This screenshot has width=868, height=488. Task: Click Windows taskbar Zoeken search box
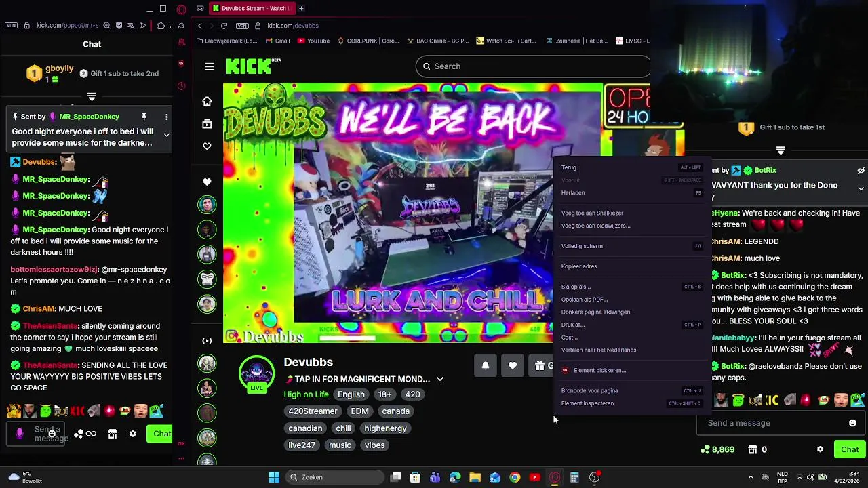(334, 477)
